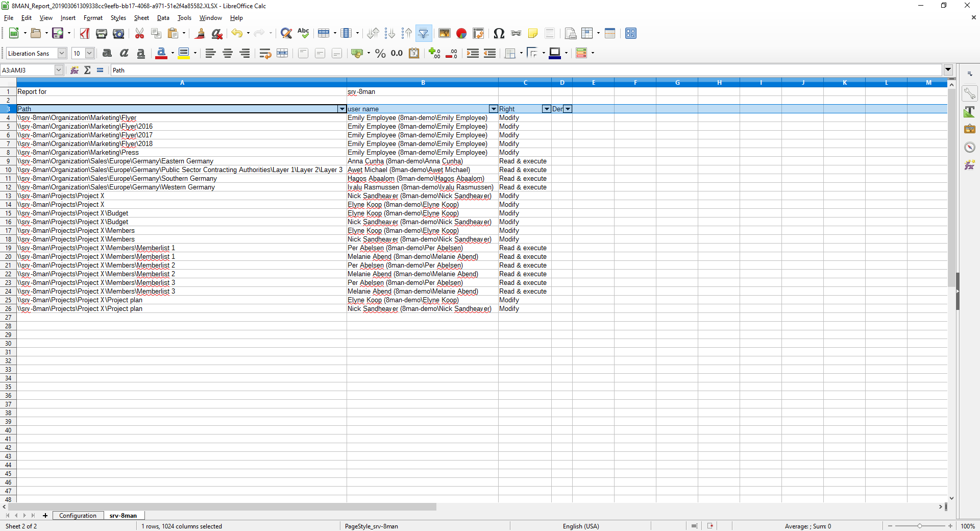Image resolution: width=980 pixels, height=531 pixels.
Task: Open the Gallery panel in the sidebar
Action: pyautogui.click(x=969, y=129)
